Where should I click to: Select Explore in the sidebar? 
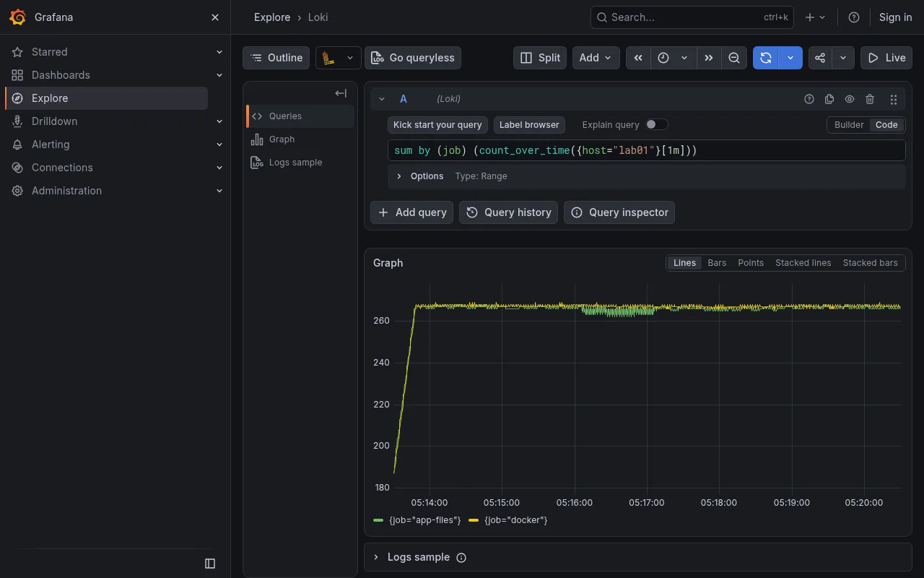[106, 98]
